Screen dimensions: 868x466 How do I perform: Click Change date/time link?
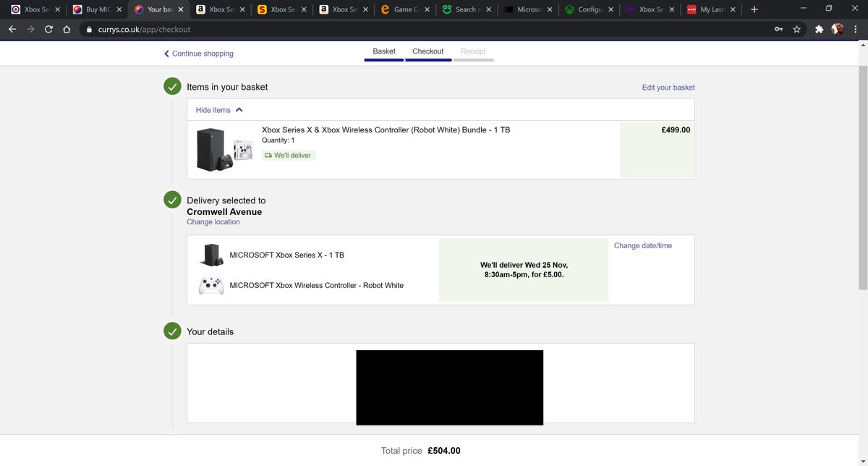click(643, 246)
